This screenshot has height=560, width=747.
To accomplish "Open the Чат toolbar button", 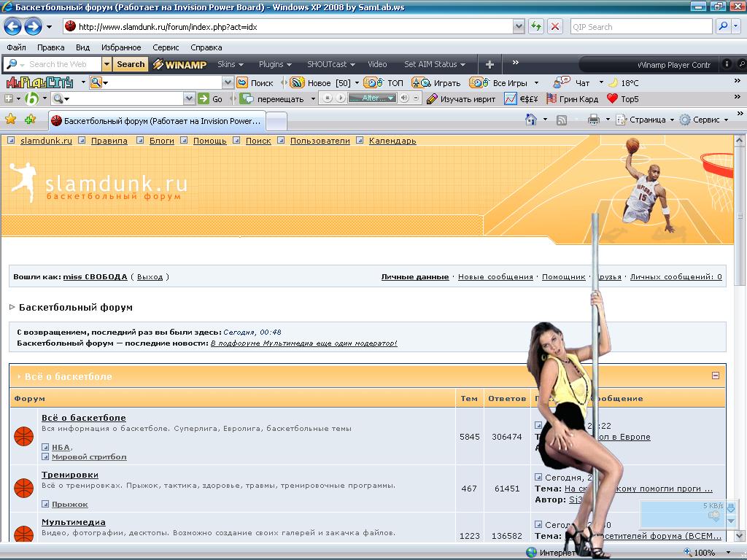I will tap(572, 83).
